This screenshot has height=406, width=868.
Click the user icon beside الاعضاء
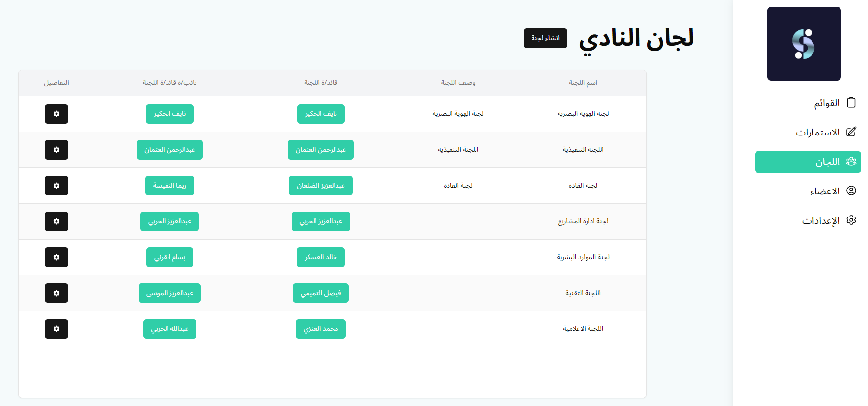(851, 191)
